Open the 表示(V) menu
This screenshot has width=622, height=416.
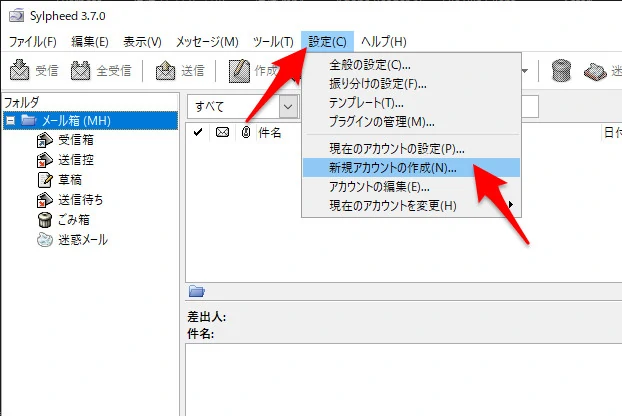[142, 42]
